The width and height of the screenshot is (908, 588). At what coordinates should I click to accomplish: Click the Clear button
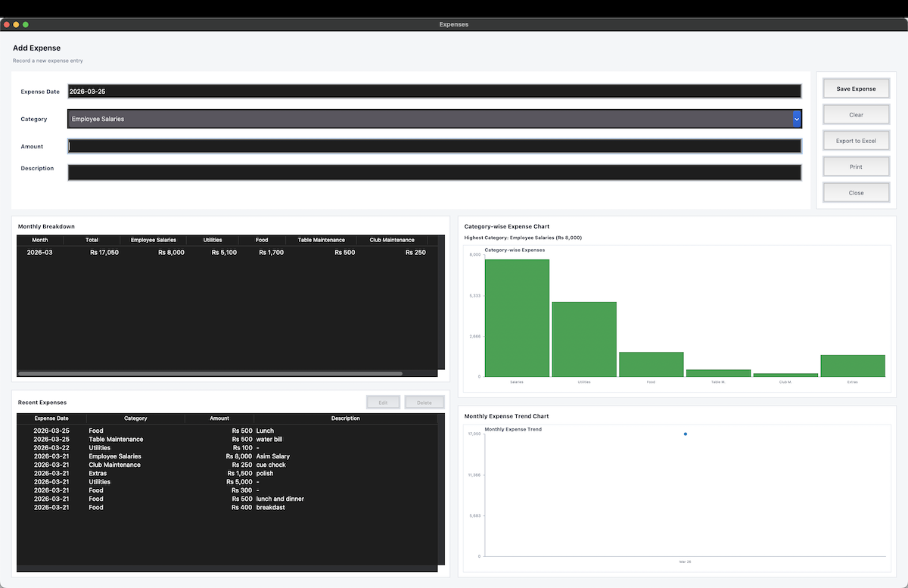[856, 115]
